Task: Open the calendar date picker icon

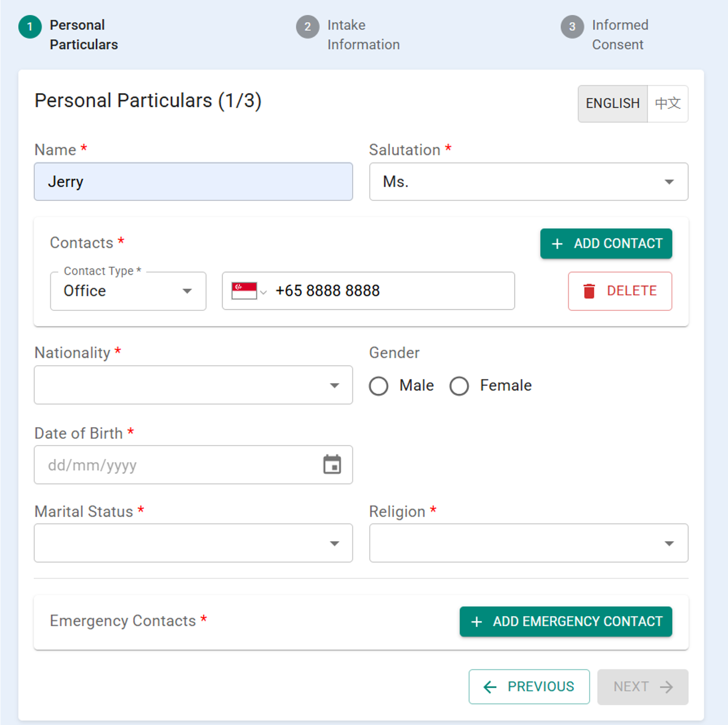Action: [x=332, y=464]
